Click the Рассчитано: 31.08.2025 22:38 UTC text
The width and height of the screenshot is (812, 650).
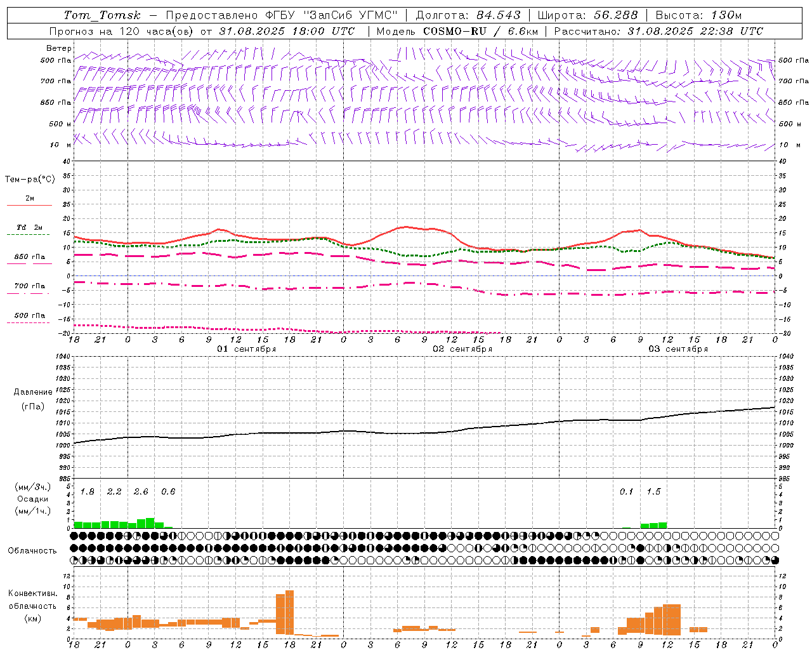point(659,31)
